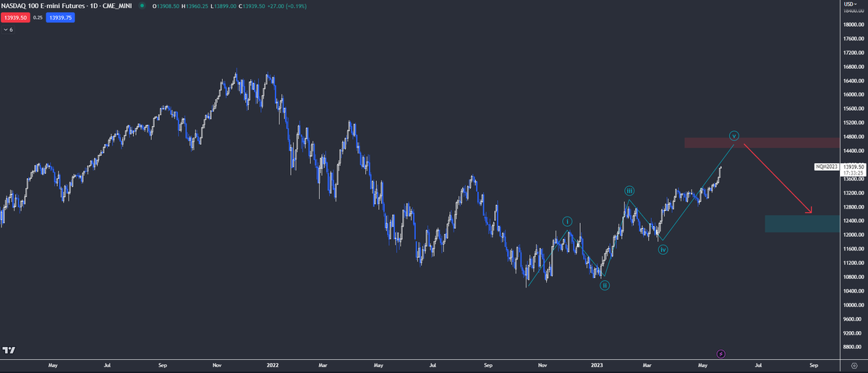Click the blue buy price button 13939.75
Image resolution: width=868 pixels, height=373 pixels.
(x=61, y=17)
